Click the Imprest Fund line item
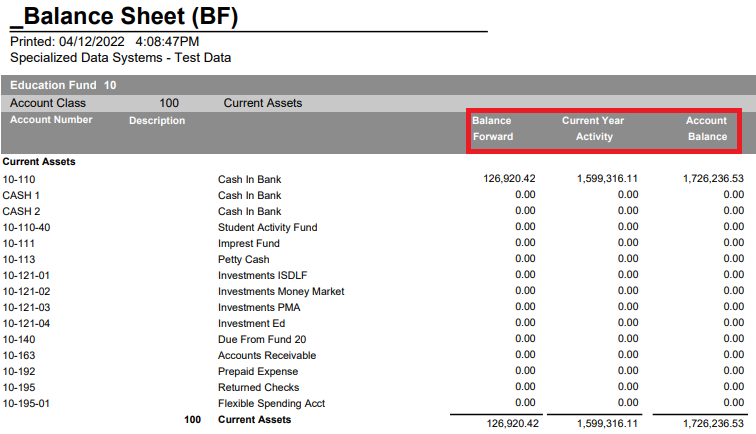 click(x=249, y=243)
